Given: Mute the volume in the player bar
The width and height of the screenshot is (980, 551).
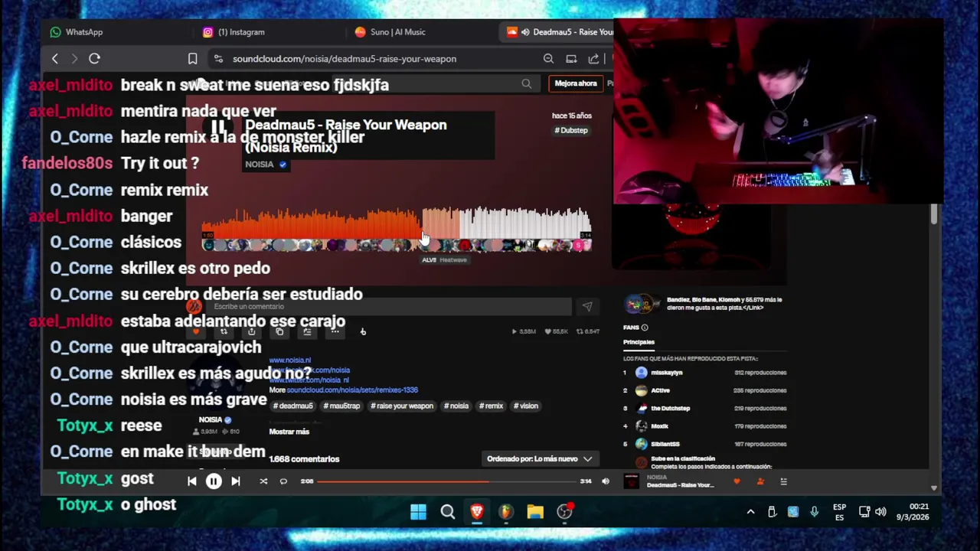Looking at the screenshot, I should pos(606,481).
